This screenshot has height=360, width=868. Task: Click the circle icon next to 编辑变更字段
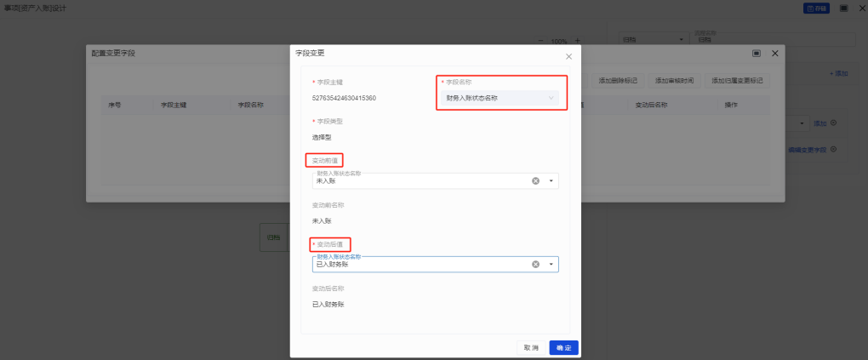[x=833, y=149]
